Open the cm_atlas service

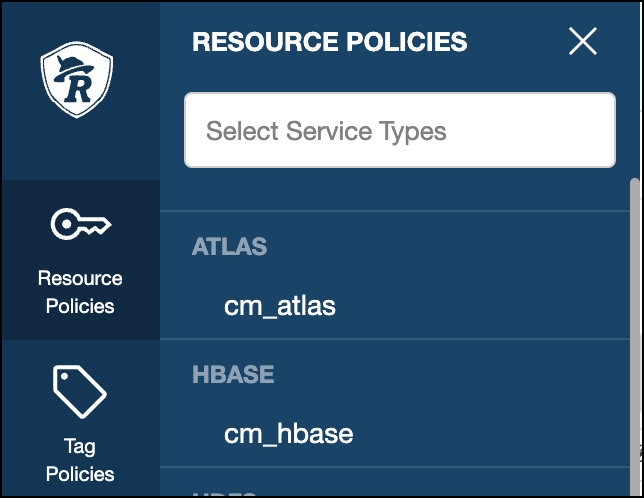[x=280, y=306]
